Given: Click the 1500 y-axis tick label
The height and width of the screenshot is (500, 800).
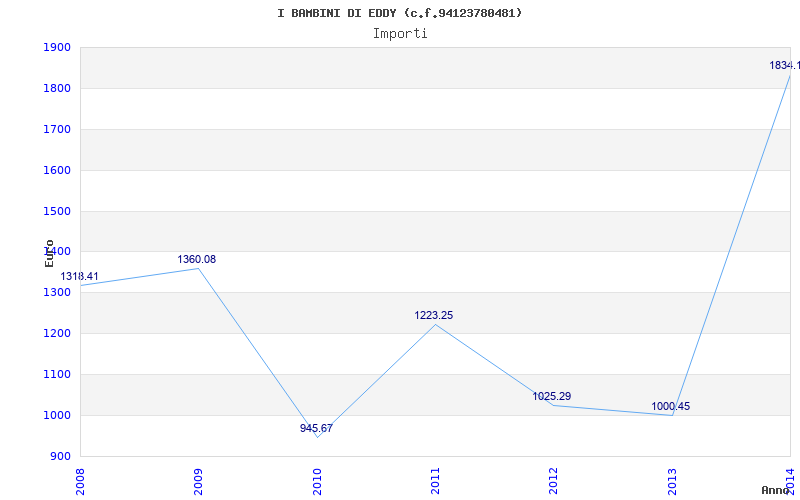Looking at the screenshot, I should [x=57, y=211].
